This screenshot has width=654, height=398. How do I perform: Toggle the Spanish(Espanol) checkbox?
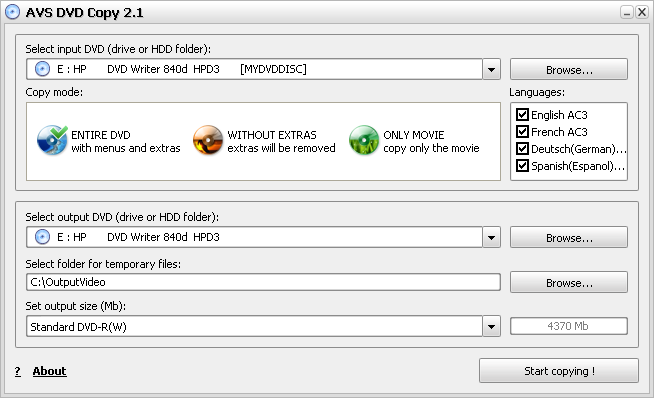coord(522,166)
